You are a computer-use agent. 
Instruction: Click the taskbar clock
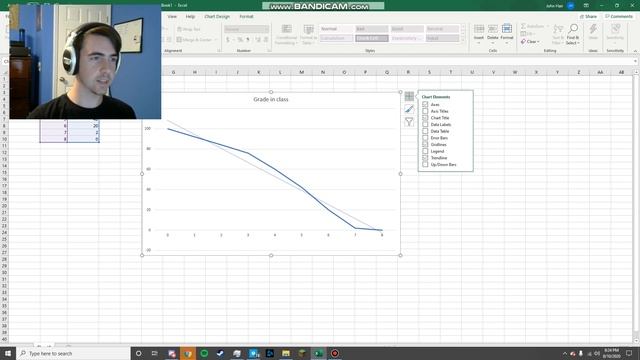[x=611, y=353]
